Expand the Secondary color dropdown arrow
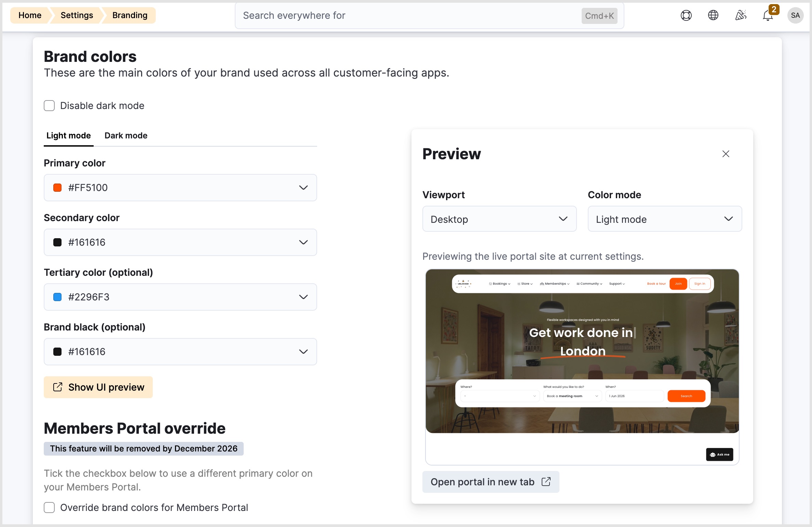812x527 pixels. (303, 242)
